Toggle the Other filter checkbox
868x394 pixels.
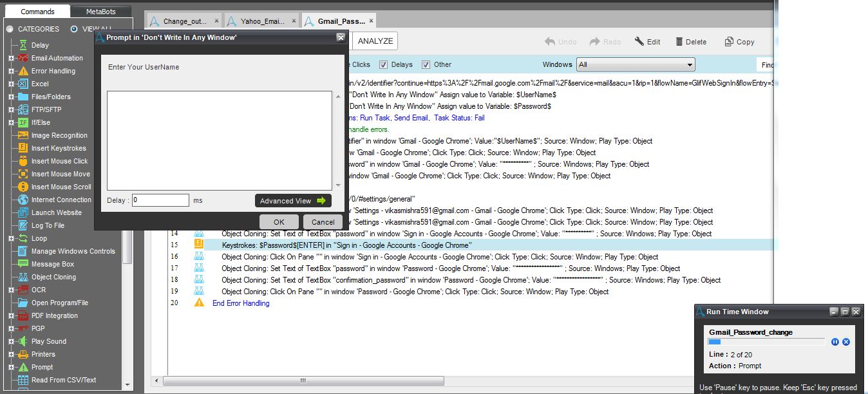click(x=426, y=64)
